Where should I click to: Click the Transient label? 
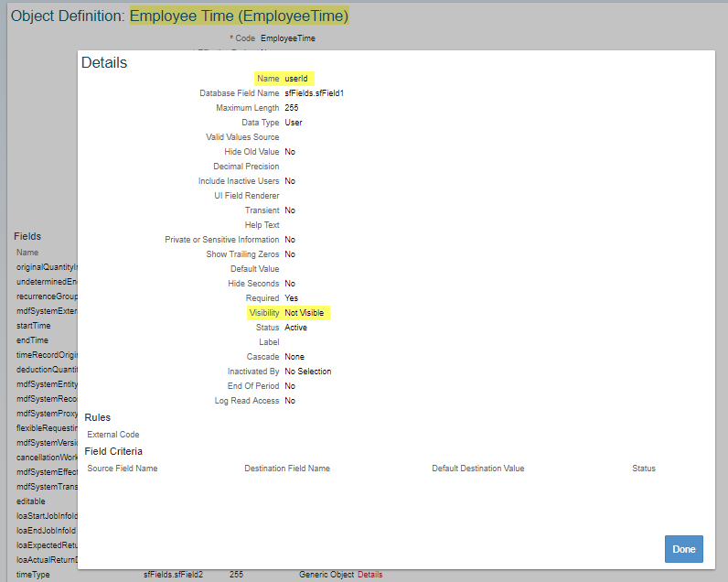pyautogui.click(x=262, y=210)
